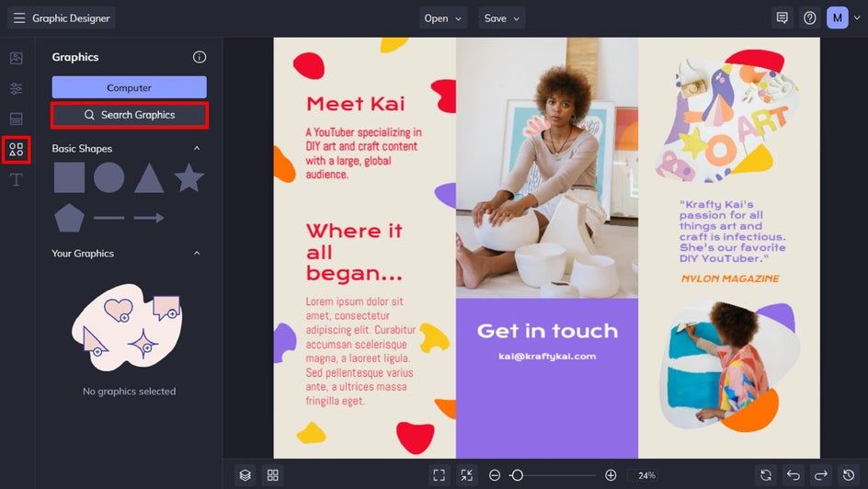This screenshot has height=489, width=868.
Task: Select the Meet Kai heading text
Action: [x=356, y=104]
